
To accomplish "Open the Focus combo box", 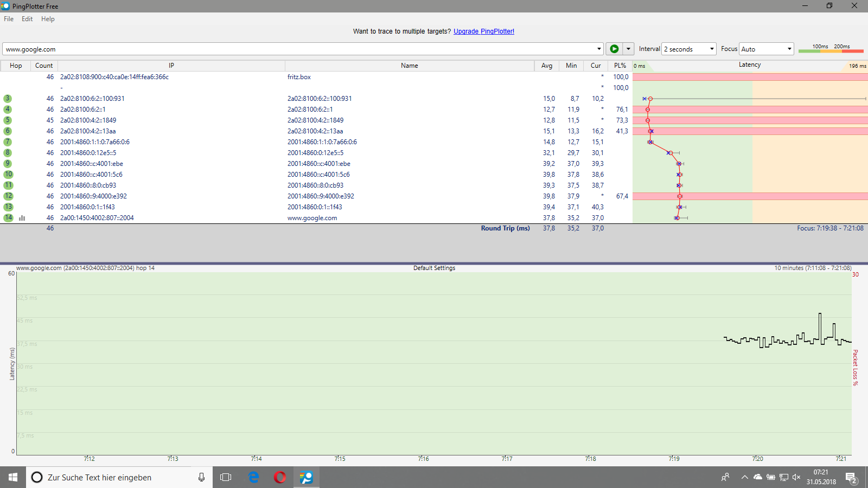I will pos(767,49).
